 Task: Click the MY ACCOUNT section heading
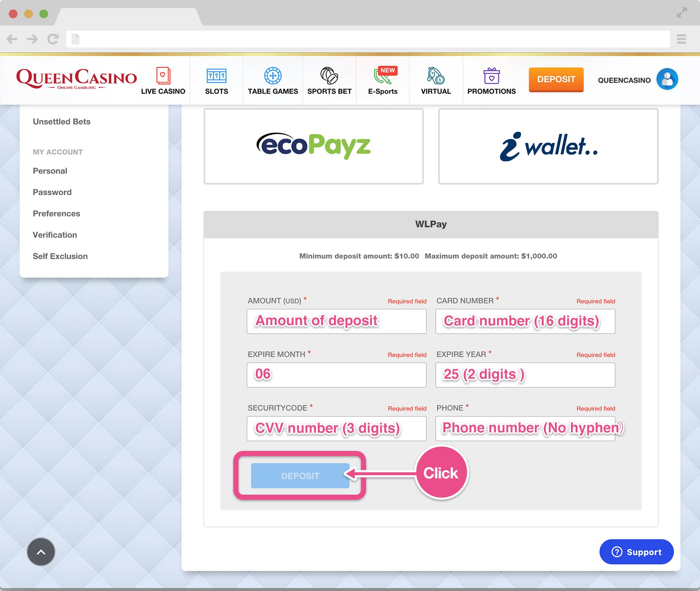[x=58, y=152]
